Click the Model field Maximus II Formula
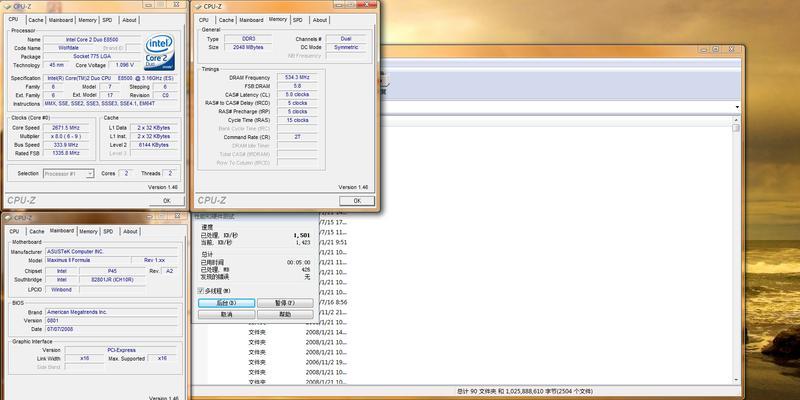 (86, 260)
